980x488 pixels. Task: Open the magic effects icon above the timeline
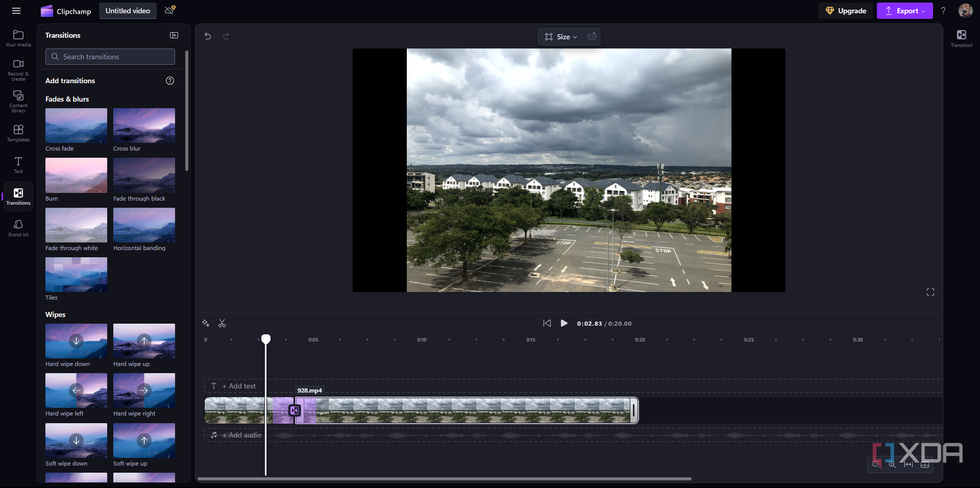[x=206, y=323]
